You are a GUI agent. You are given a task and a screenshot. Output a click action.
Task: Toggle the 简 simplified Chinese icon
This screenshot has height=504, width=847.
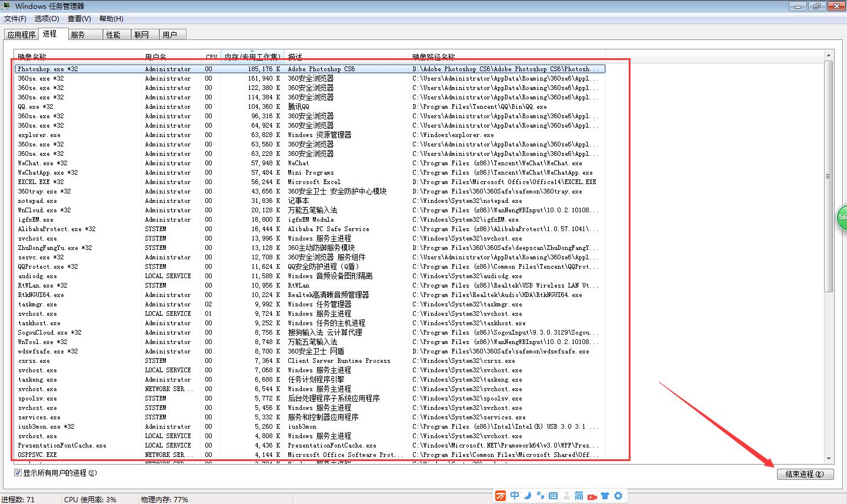click(x=579, y=496)
